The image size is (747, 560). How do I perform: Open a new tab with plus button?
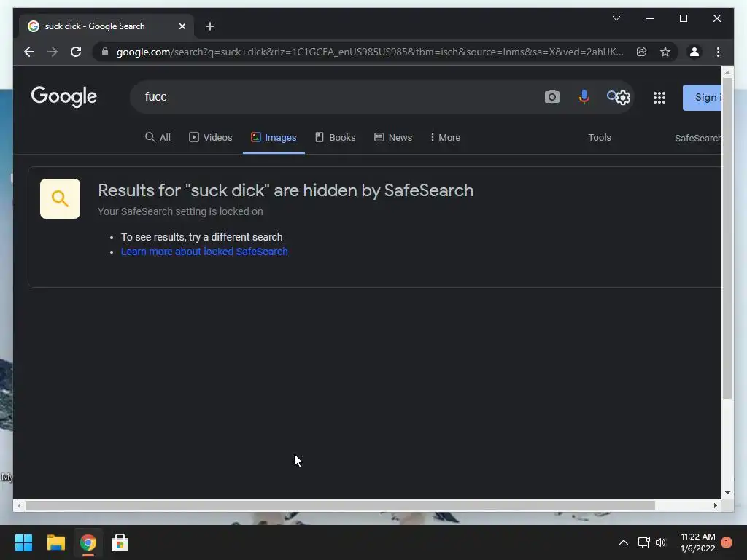tap(209, 26)
